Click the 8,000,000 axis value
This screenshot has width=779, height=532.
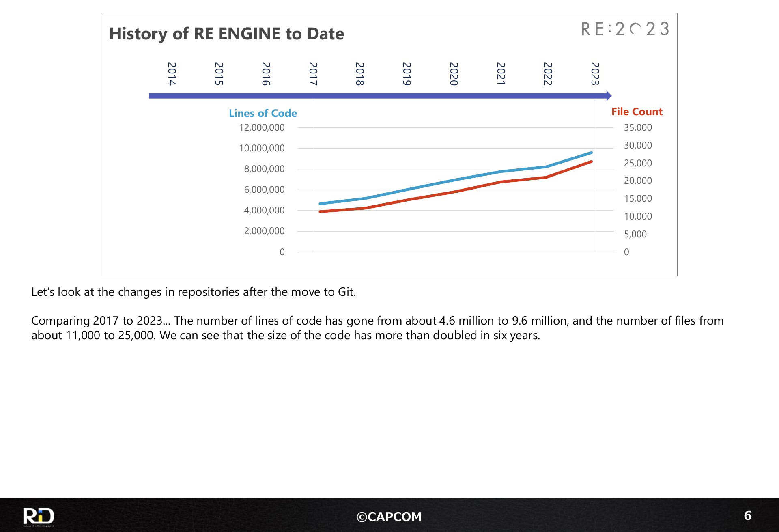click(264, 169)
